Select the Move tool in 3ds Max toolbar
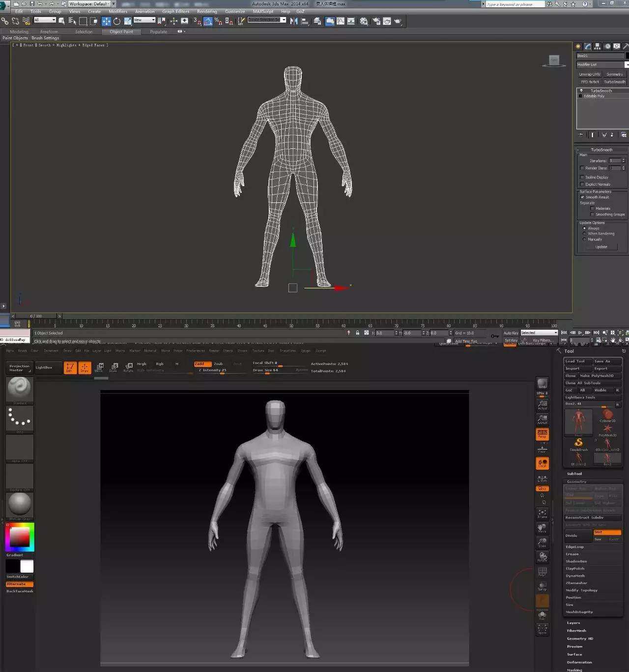 pos(106,21)
